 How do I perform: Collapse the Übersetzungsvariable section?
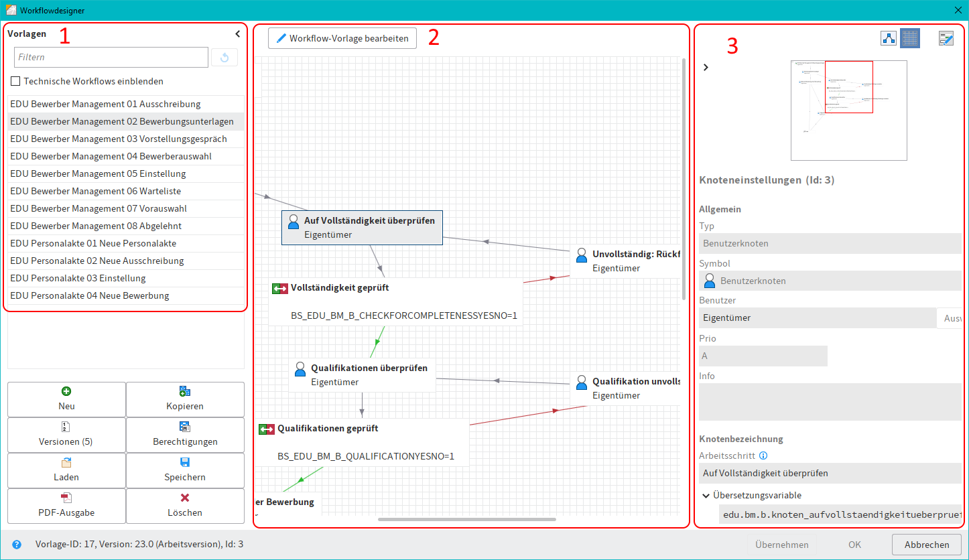point(705,495)
